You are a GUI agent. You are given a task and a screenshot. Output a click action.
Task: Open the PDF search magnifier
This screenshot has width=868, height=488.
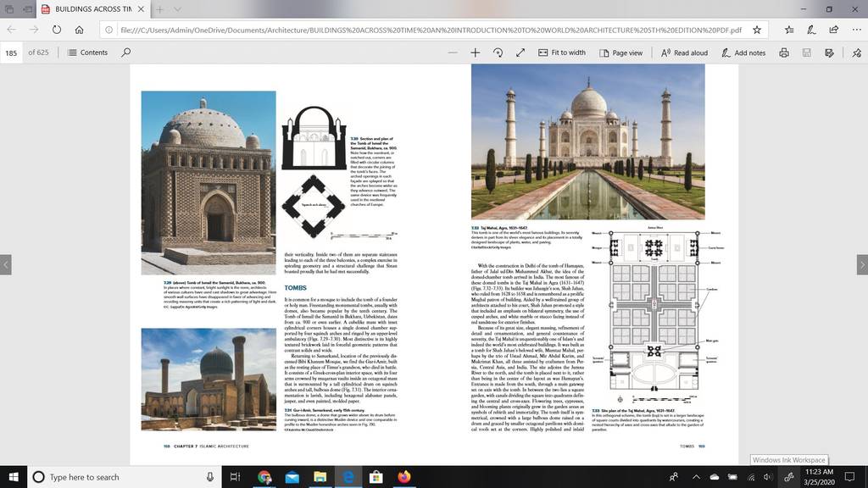click(x=126, y=53)
